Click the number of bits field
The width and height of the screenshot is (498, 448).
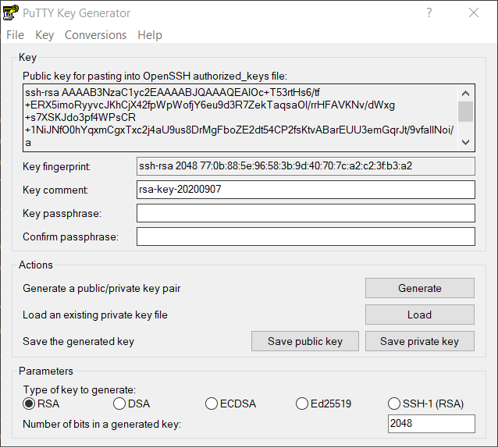point(432,424)
